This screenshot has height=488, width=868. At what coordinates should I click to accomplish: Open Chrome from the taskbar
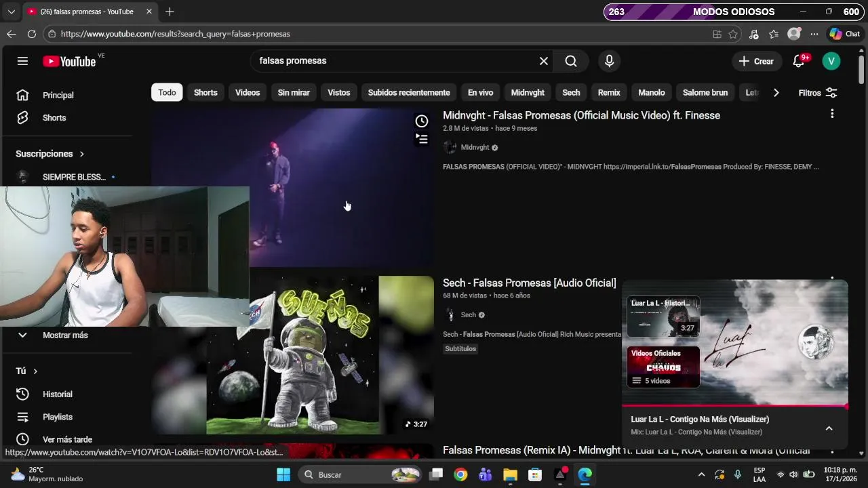pyautogui.click(x=460, y=474)
